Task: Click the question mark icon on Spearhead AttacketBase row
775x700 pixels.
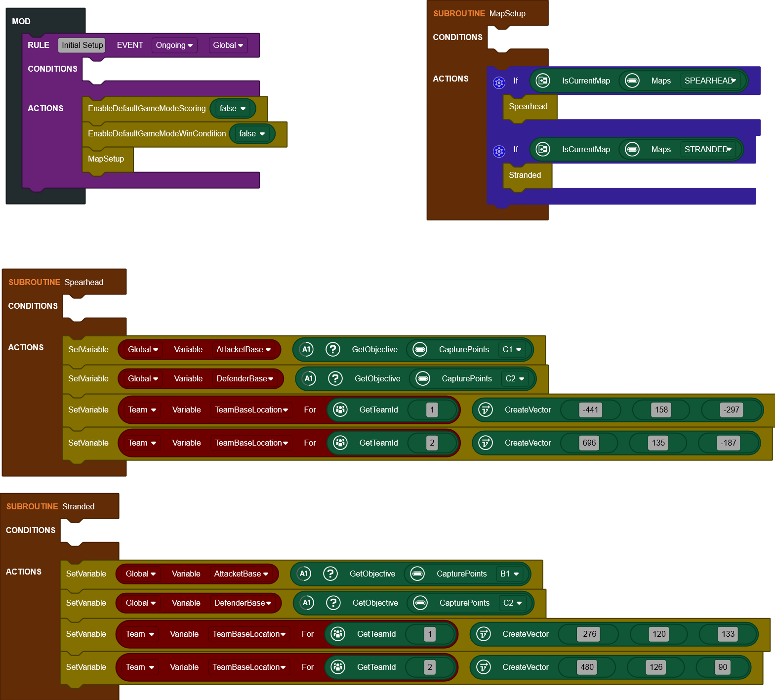Action: click(332, 349)
